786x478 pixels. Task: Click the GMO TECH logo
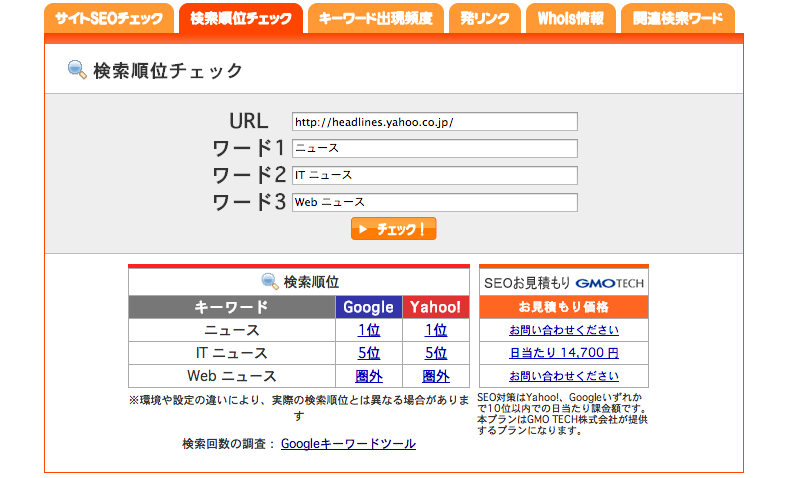click(x=610, y=284)
